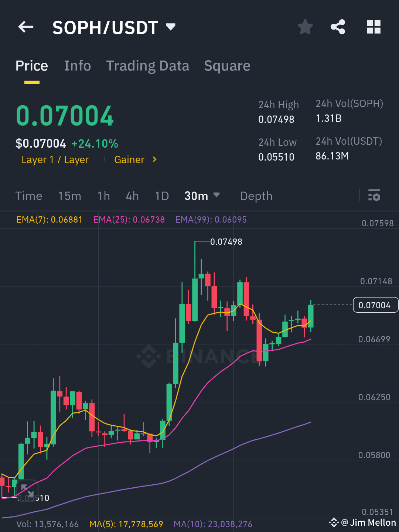Open the markets grid icon top right
Image resolution: width=399 pixels, height=532 pixels.
coord(374,27)
